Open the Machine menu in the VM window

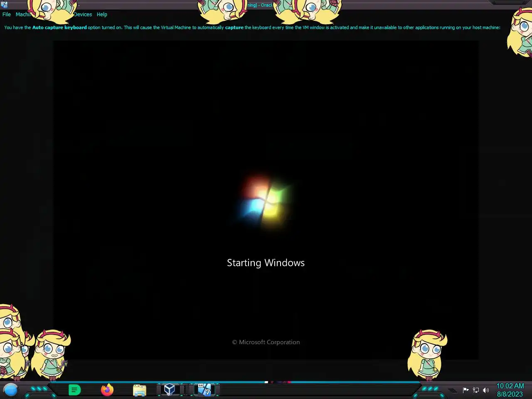pos(22,14)
